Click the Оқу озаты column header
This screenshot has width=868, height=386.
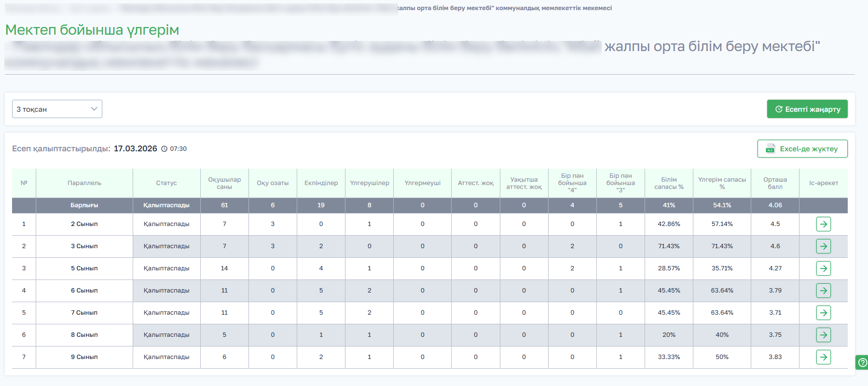tap(273, 183)
